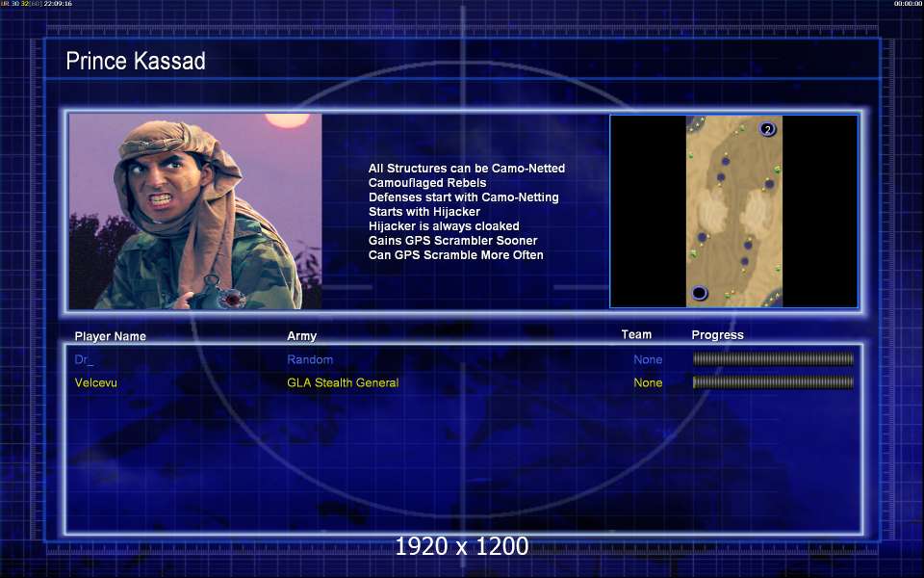The width and height of the screenshot is (924, 578).
Task: Click start position 2 marker on minimap
Action: [767, 129]
